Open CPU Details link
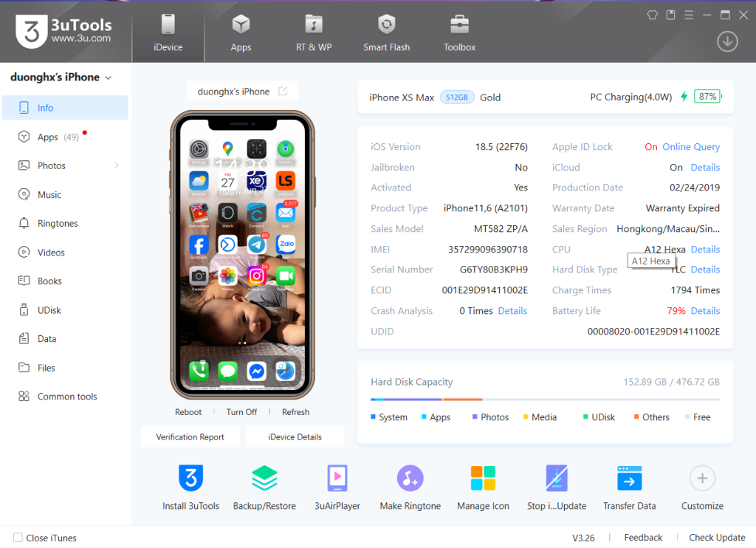Image resolution: width=756 pixels, height=548 pixels. pos(705,250)
